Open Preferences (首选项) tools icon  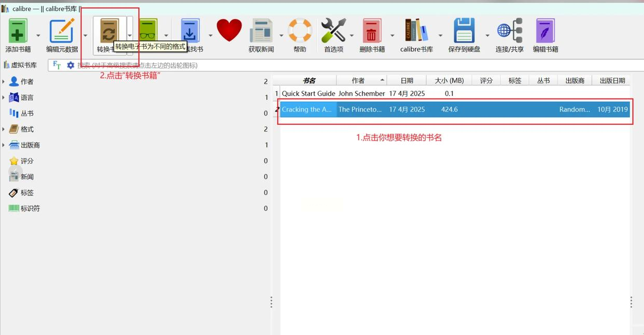pyautogui.click(x=333, y=31)
